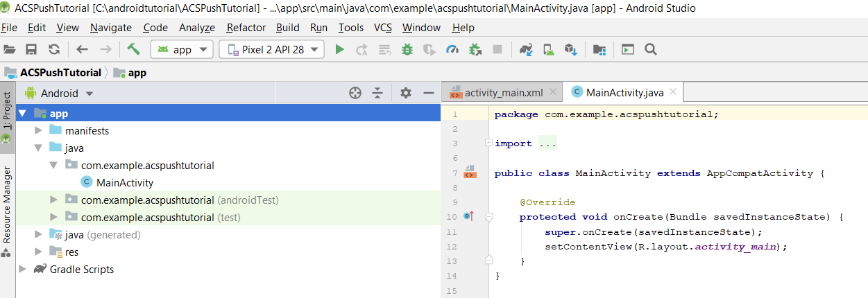
Task: Click the Debug app bug icon
Action: tap(407, 49)
